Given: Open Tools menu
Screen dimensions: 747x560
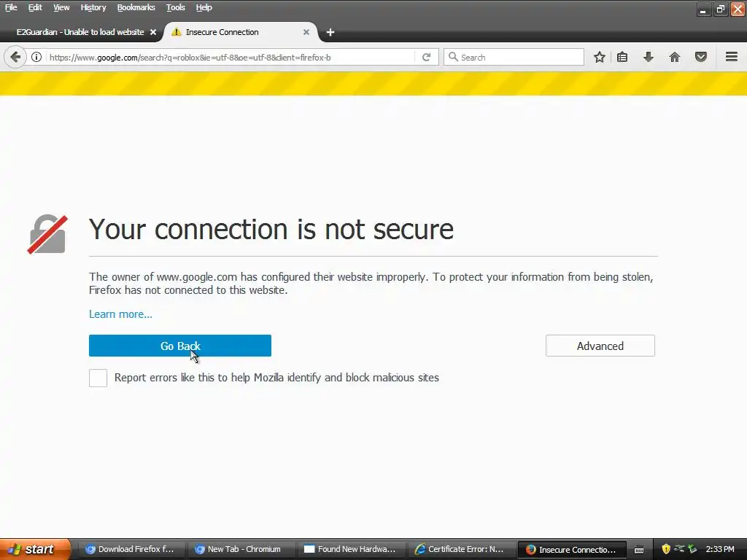Looking at the screenshot, I should coord(175,7).
